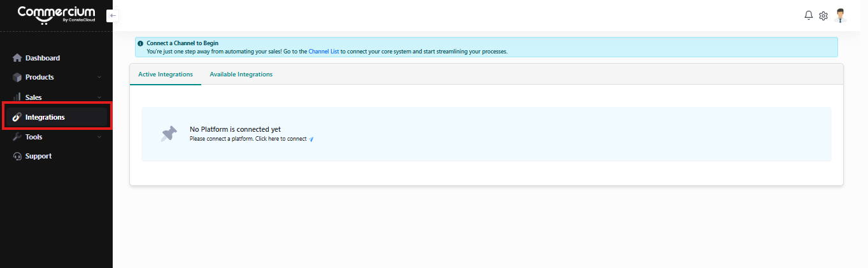This screenshot has height=268, width=868.
Task: Switch to the Active Integrations tab
Action: click(166, 74)
